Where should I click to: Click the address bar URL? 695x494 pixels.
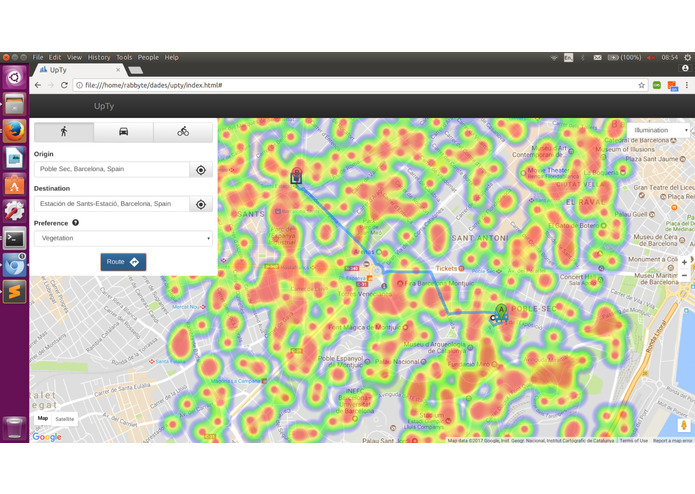[154, 85]
